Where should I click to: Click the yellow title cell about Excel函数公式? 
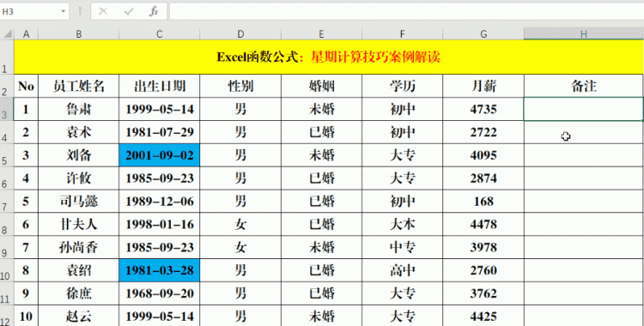329,57
